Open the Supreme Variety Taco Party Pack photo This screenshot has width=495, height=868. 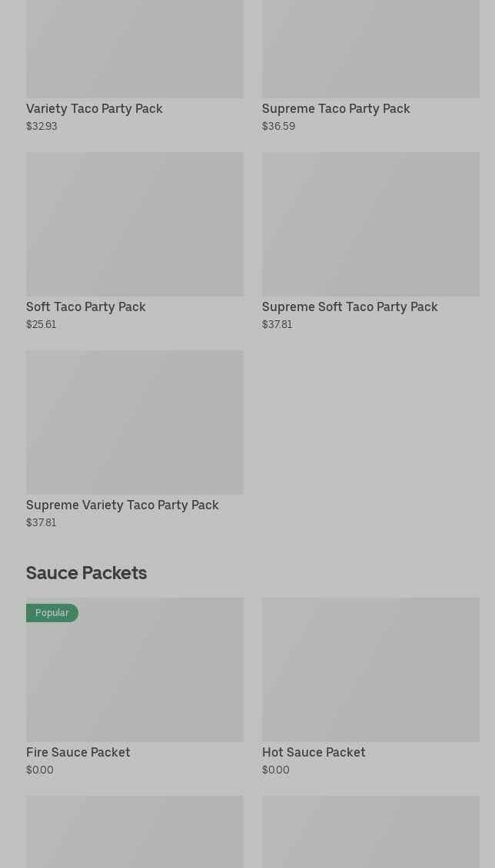point(135,422)
